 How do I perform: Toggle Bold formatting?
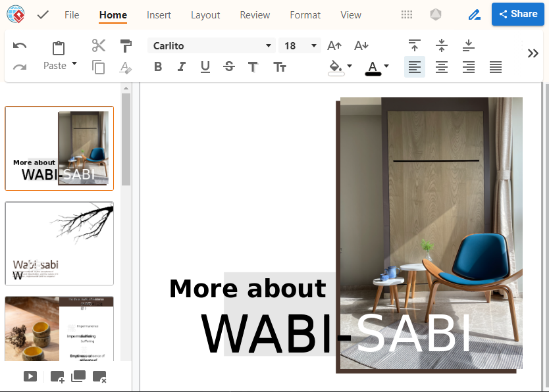(158, 66)
